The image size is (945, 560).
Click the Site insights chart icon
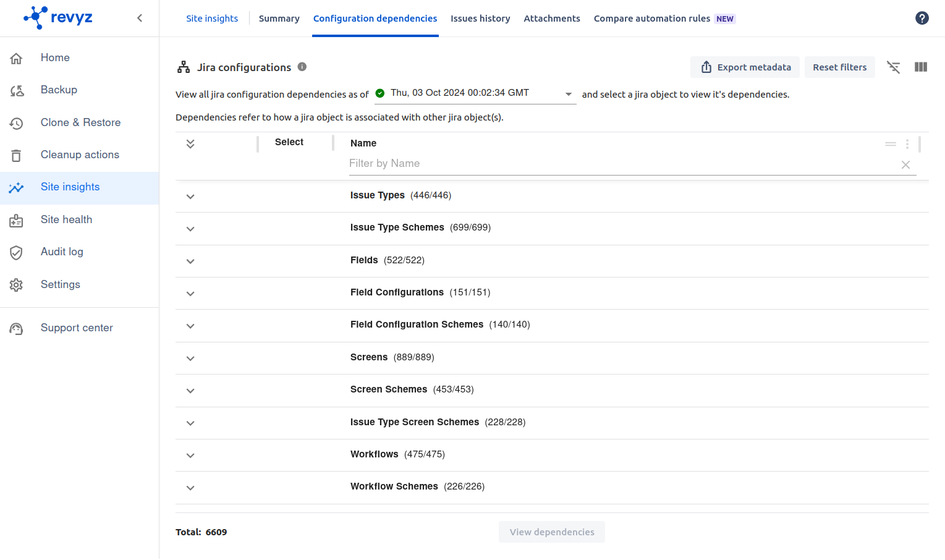pyautogui.click(x=17, y=187)
